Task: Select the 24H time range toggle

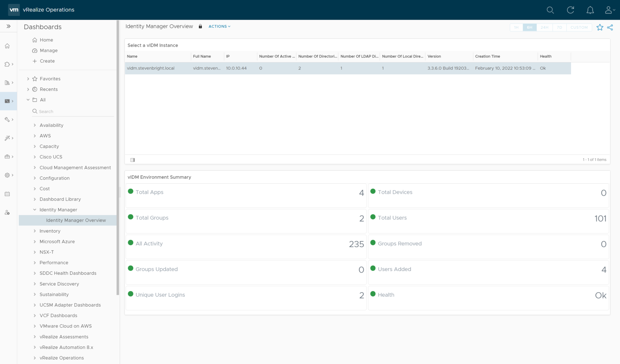Action: 544,27
